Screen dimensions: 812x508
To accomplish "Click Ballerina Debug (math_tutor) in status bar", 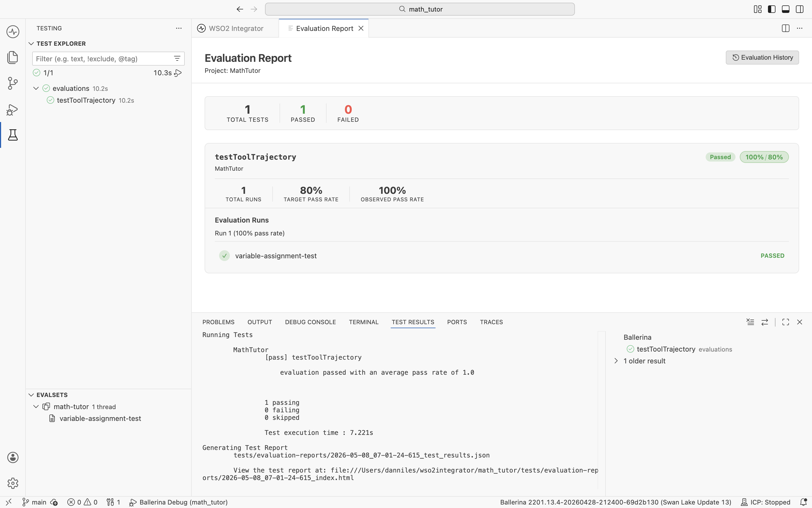I will click(x=179, y=502).
